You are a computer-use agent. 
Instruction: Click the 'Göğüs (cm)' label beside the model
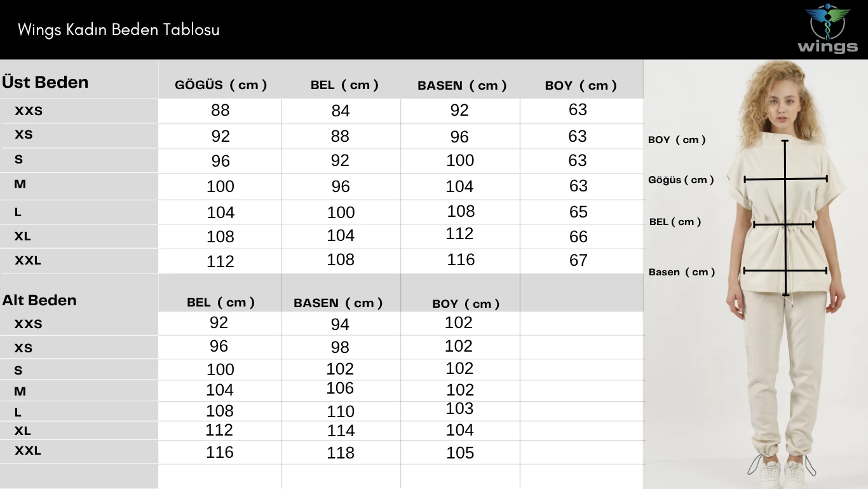click(x=681, y=180)
